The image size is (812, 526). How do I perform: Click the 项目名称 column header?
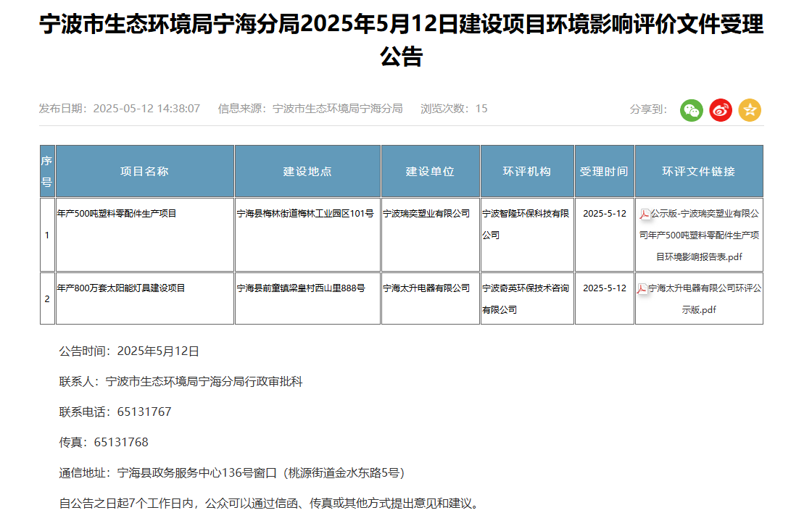(x=144, y=172)
